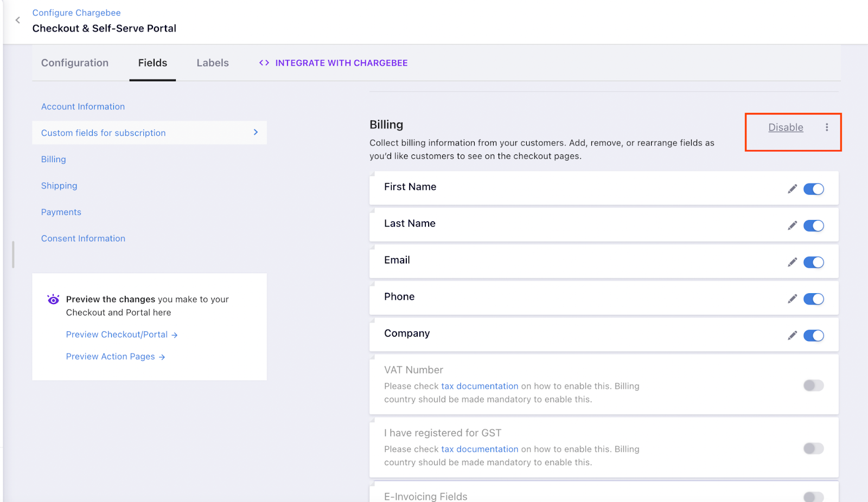The image size is (868, 502).
Task: Go to the Shipping section
Action: pos(59,186)
